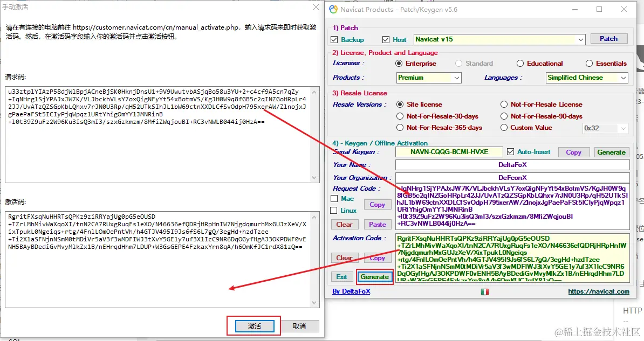This screenshot has width=644, height=341.
Task: Click Copy beside the Request Code
Action: (377, 204)
